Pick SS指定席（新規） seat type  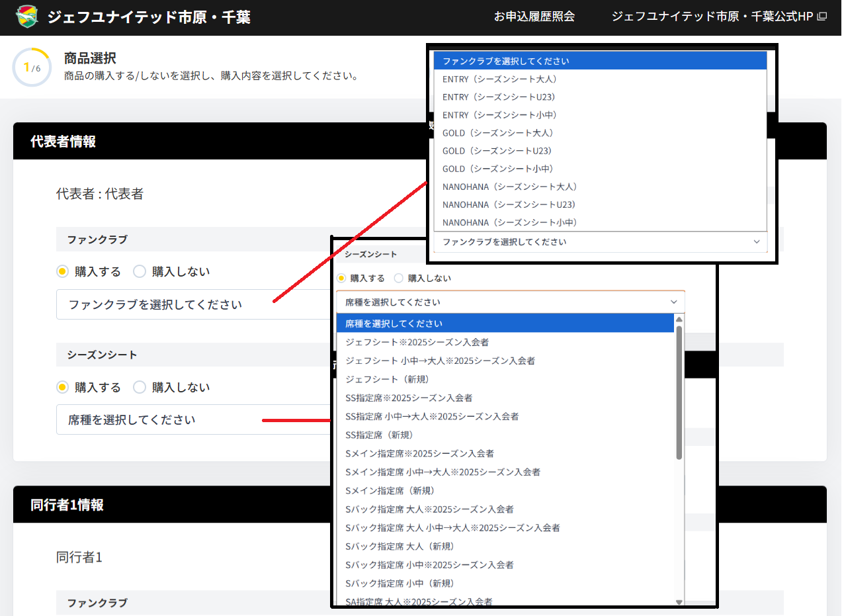point(505,435)
